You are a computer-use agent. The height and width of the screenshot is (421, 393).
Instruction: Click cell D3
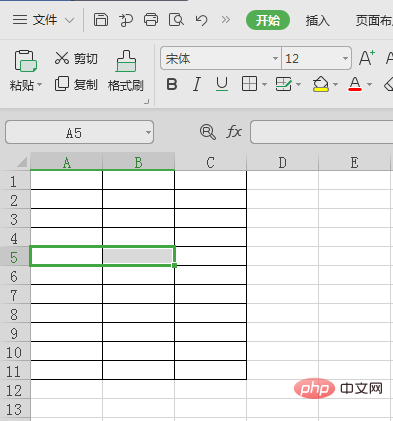282,218
